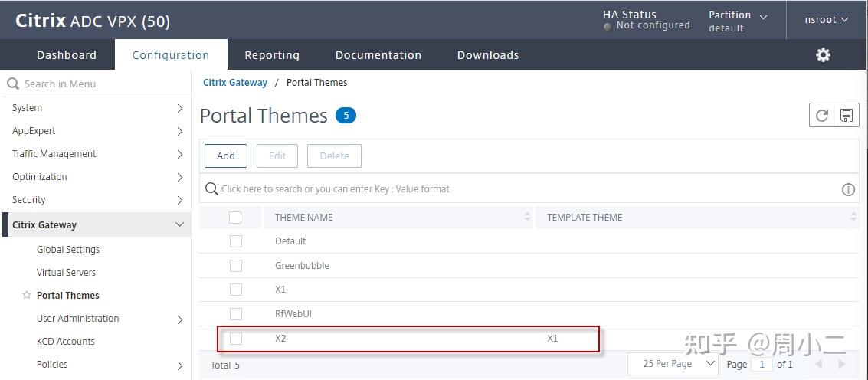
Task: Collapse the Citrix Gateway section chevron
Action: (x=179, y=225)
